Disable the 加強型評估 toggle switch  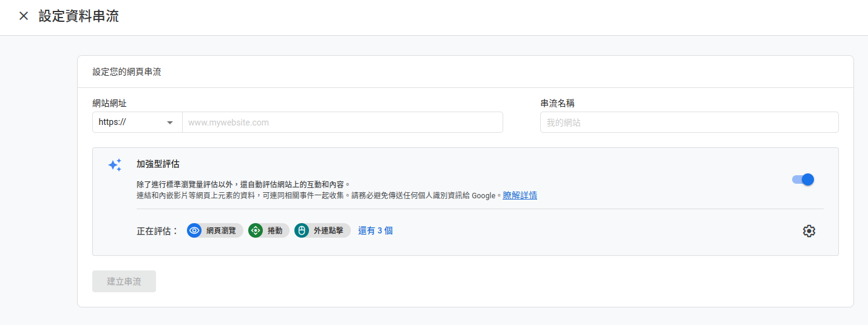[803, 179]
